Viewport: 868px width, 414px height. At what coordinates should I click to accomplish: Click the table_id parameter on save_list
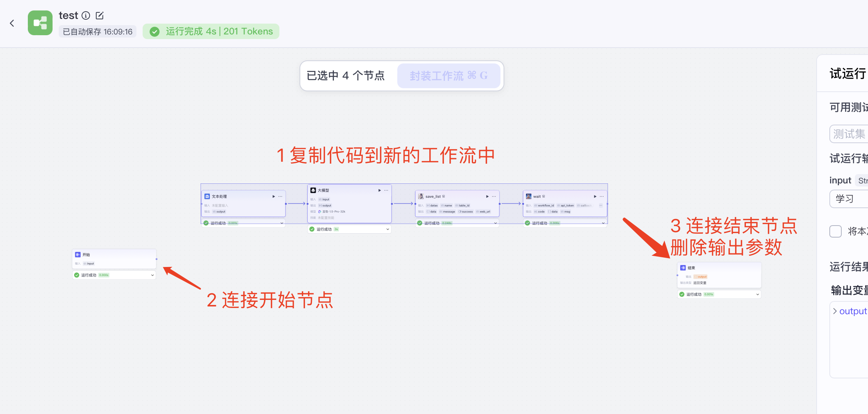point(462,205)
